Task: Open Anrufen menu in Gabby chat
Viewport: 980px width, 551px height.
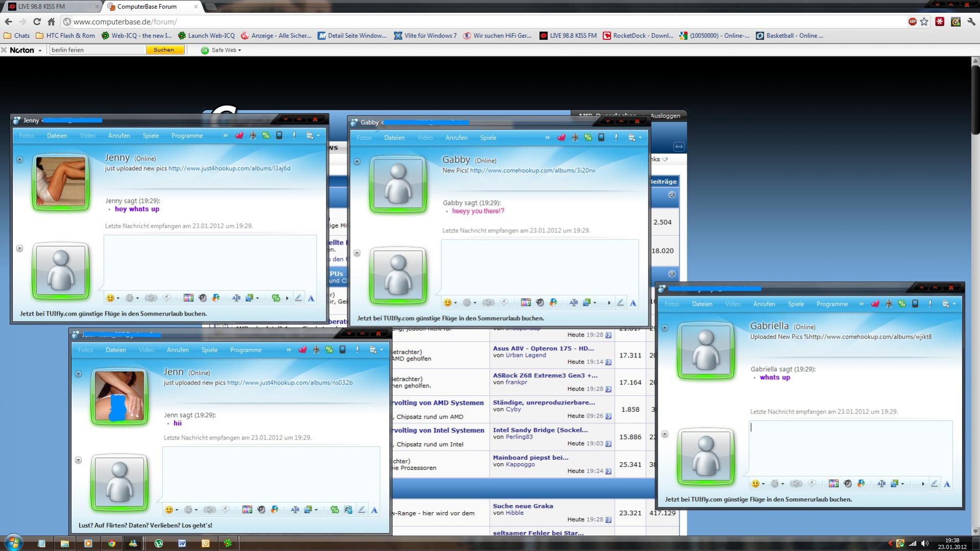Action: tap(456, 138)
